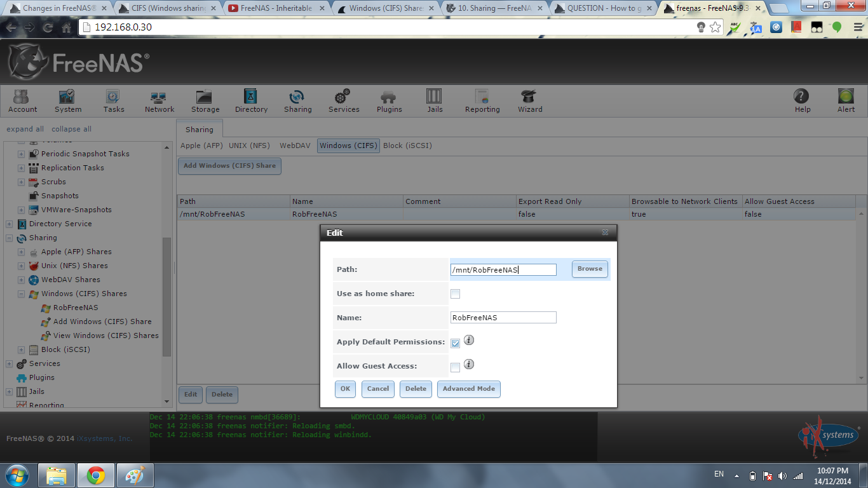
Task: Open the Reporting toolbar icon
Action: [482, 100]
